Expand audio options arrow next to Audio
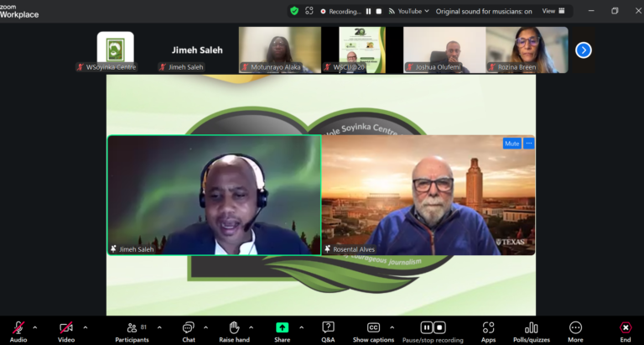This screenshot has width=644, height=345. tap(35, 327)
